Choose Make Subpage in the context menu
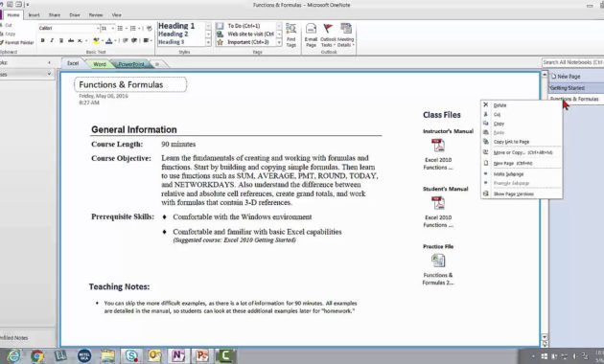This screenshot has height=364, width=604. [x=522, y=174]
